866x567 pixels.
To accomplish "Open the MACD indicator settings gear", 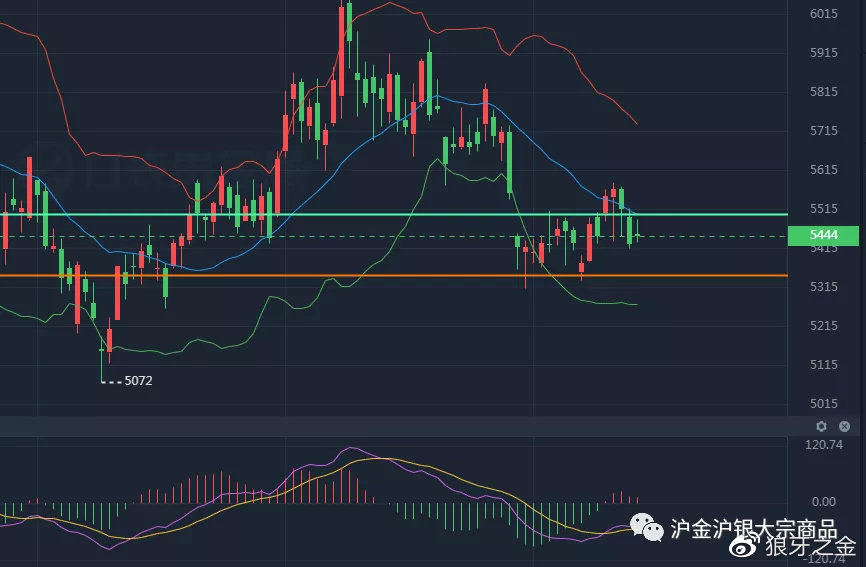I will (821, 426).
